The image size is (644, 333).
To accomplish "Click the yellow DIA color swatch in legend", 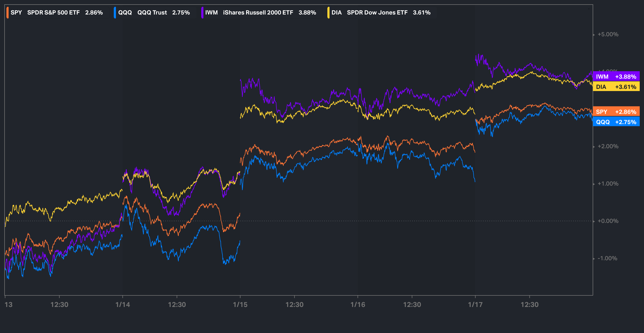I will pos(328,13).
